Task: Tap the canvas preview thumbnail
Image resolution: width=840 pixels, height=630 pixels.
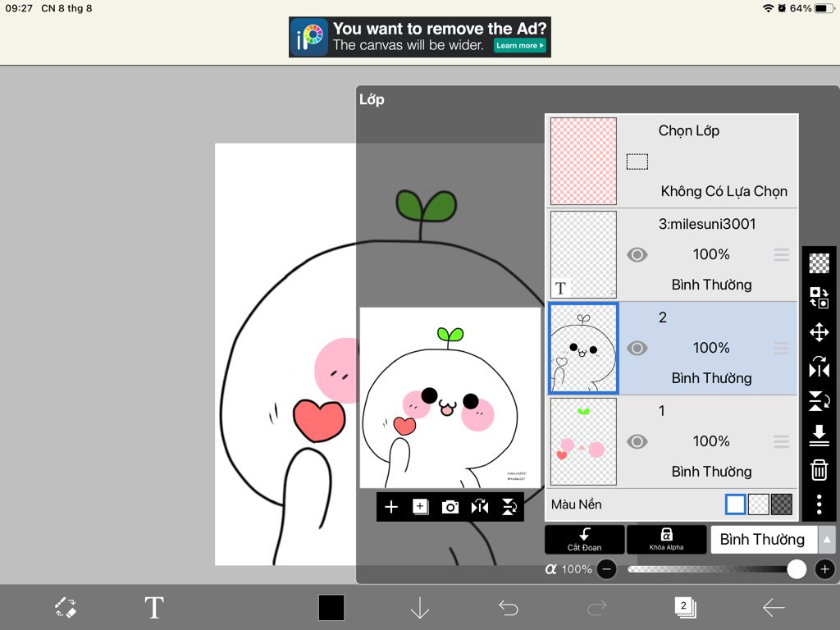Action: pyautogui.click(x=450, y=398)
